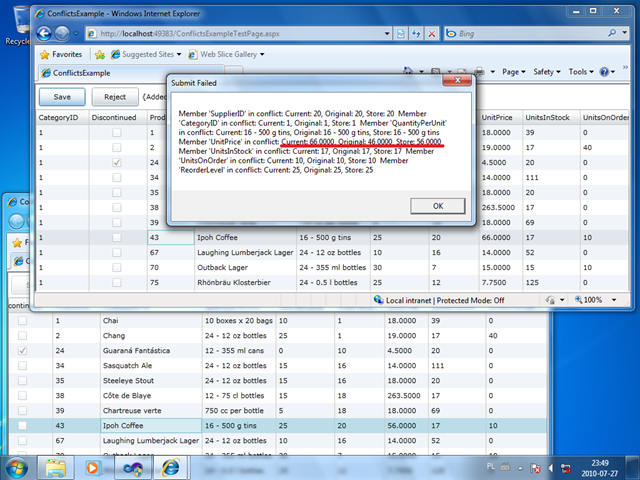Sort by the CategoryID column header

pyautogui.click(x=63, y=118)
